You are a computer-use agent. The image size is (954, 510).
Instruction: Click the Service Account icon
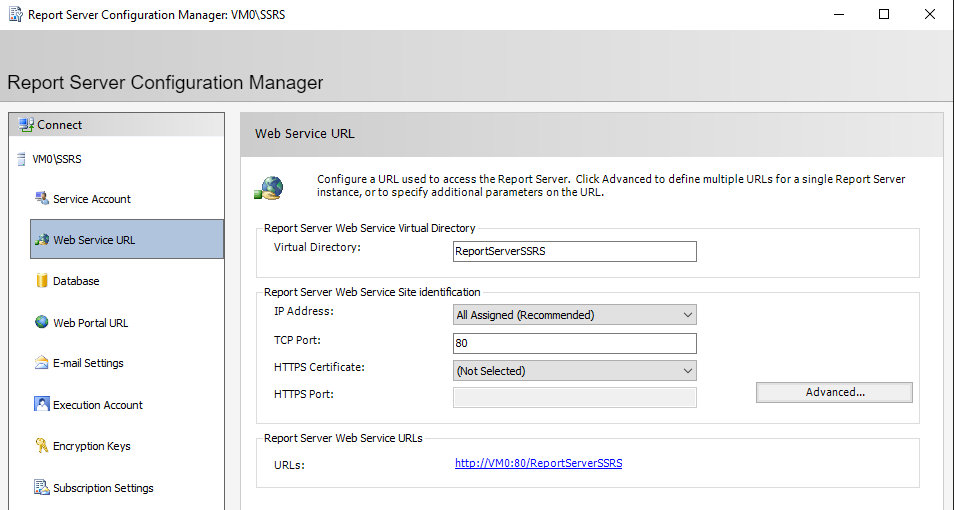tap(41, 198)
